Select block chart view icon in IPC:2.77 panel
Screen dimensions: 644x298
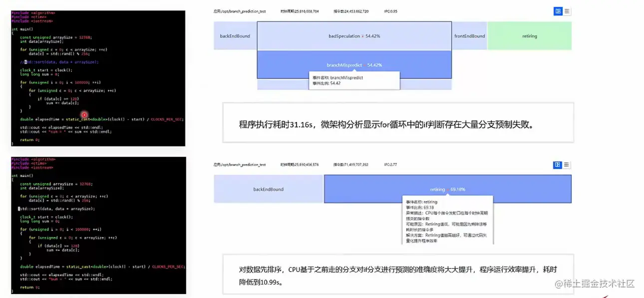(558, 165)
